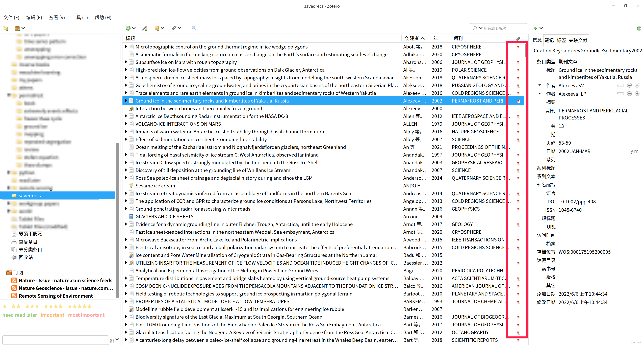This screenshot has height=345, width=644.
Task: Open creator type dropdown for Alexeeva, LP
Action: pyautogui.click(x=540, y=94)
